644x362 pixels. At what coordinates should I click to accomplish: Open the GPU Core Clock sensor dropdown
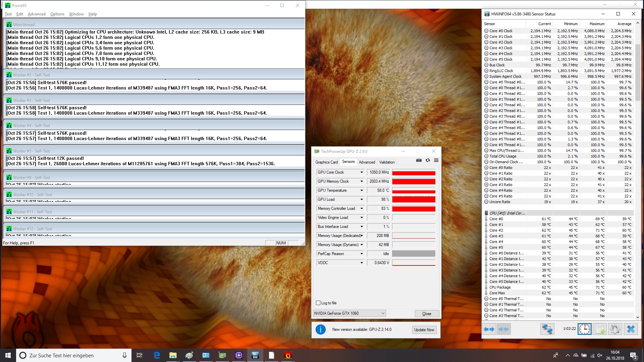coord(362,172)
